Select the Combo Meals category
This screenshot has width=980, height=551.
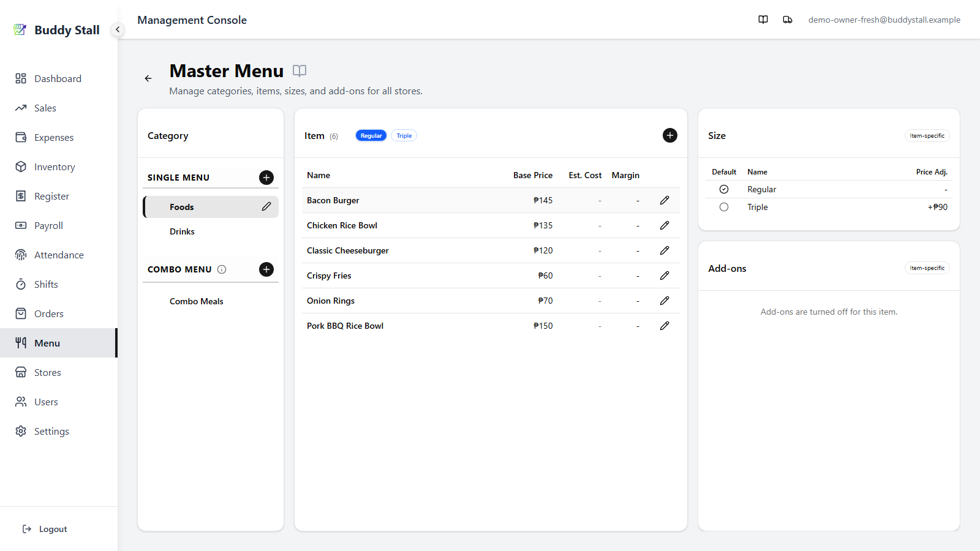tap(211, 301)
